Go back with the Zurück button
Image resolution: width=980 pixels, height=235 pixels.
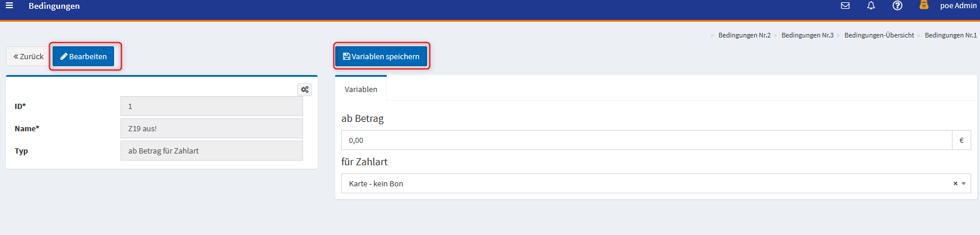(29, 56)
